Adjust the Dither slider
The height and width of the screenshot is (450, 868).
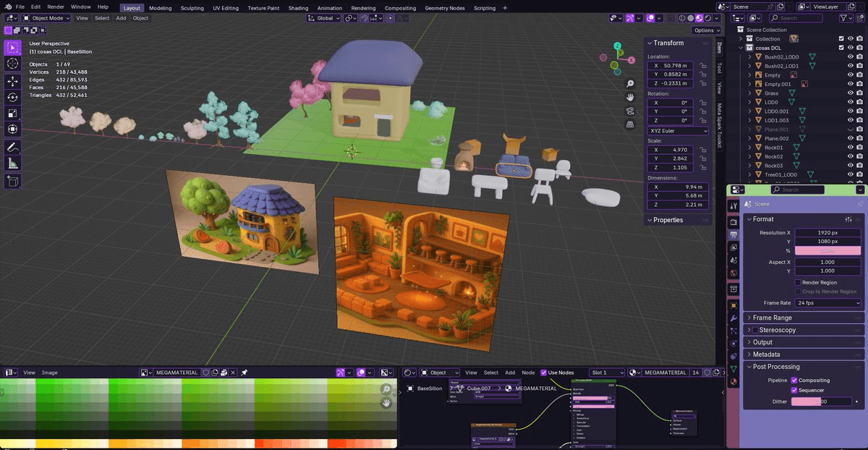[x=821, y=401]
